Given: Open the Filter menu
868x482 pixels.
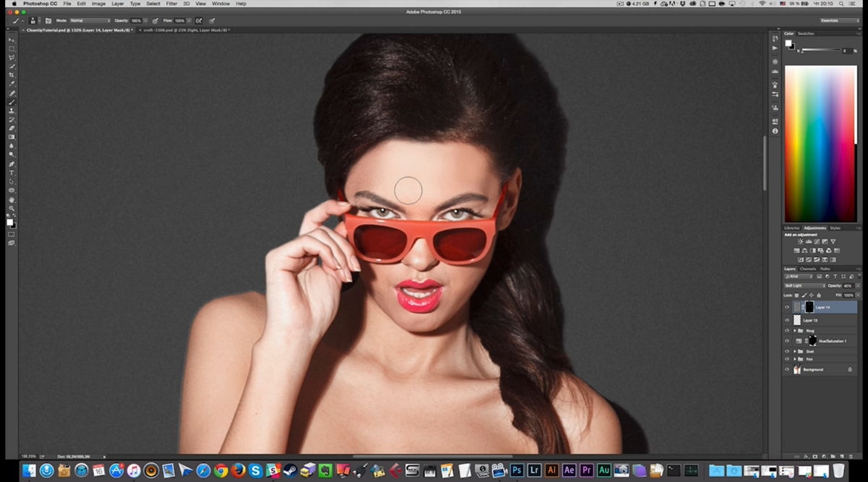Looking at the screenshot, I should pyautogui.click(x=171, y=4).
